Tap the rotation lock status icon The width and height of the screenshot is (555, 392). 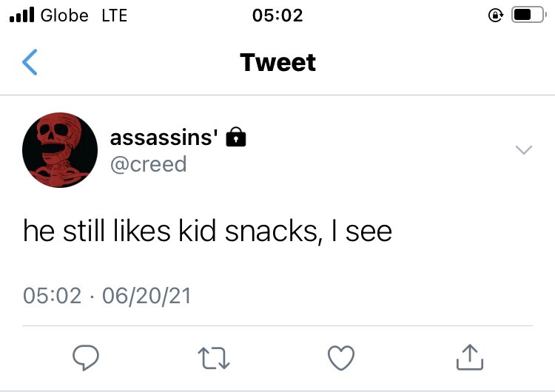496,16
